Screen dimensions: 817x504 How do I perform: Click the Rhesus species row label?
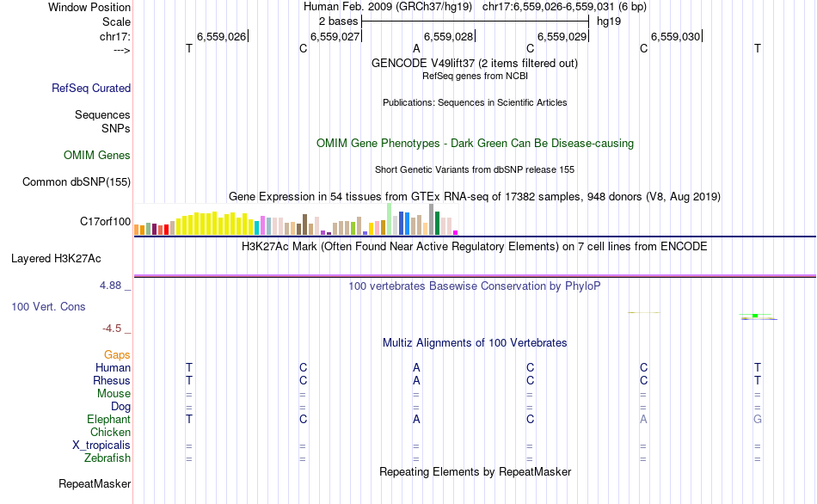point(112,381)
